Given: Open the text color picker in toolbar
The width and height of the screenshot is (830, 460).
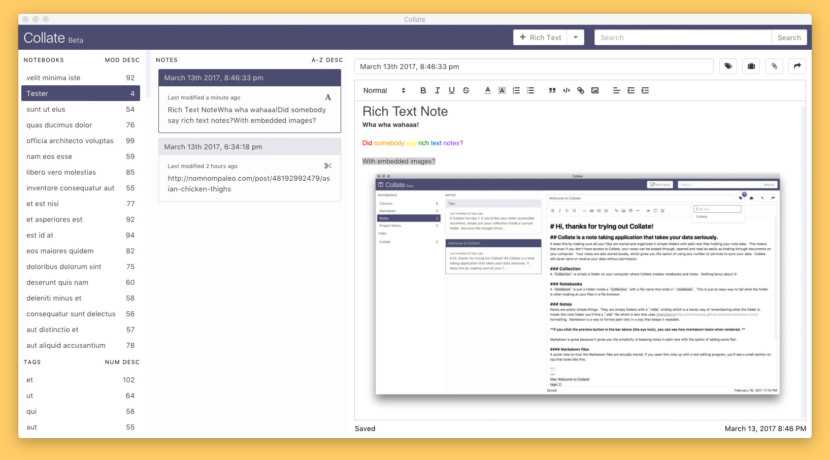Looking at the screenshot, I should click(x=488, y=90).
